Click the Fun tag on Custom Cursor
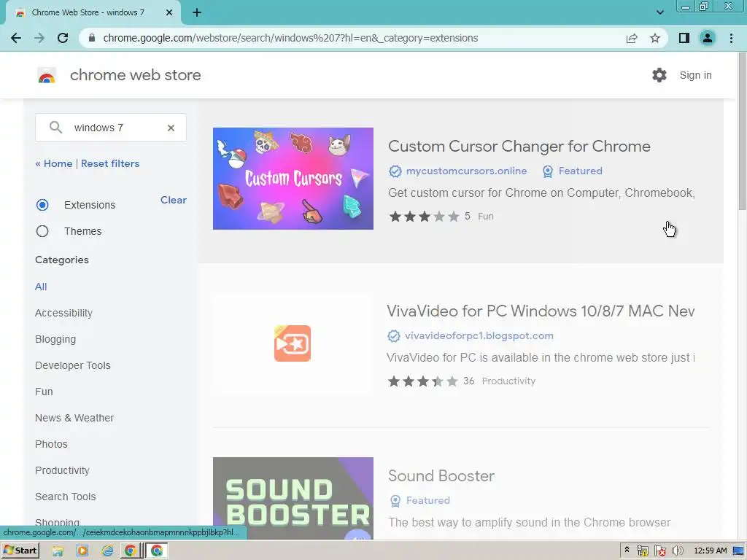Screen dimensions: 747x560 (485, 216)
